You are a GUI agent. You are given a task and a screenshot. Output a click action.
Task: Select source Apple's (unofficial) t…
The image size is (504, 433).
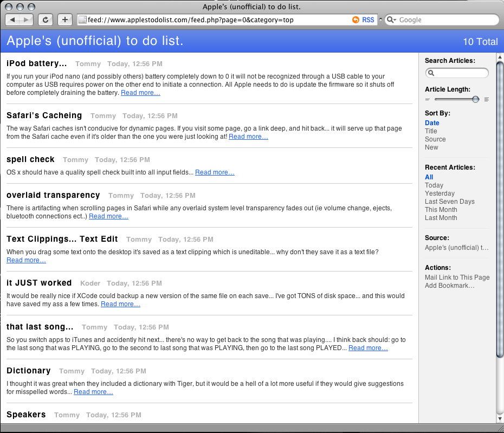(x=457, y=248)
